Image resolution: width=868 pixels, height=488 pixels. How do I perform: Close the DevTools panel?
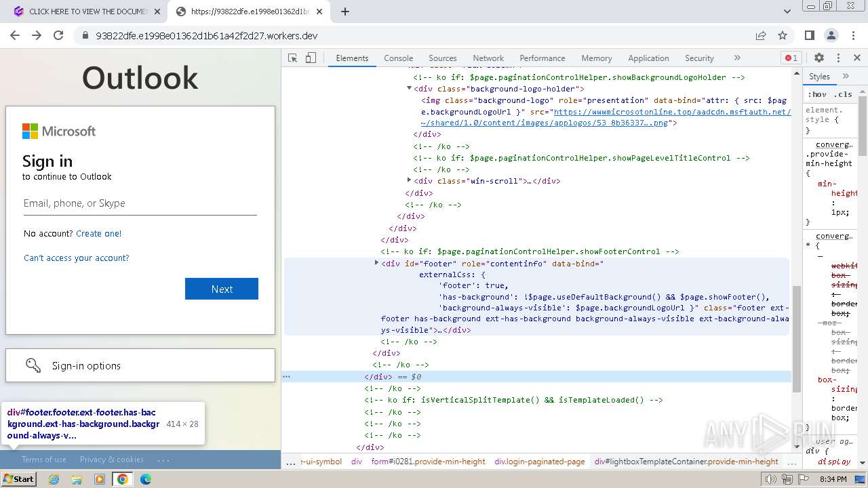(x=857, y=58)
